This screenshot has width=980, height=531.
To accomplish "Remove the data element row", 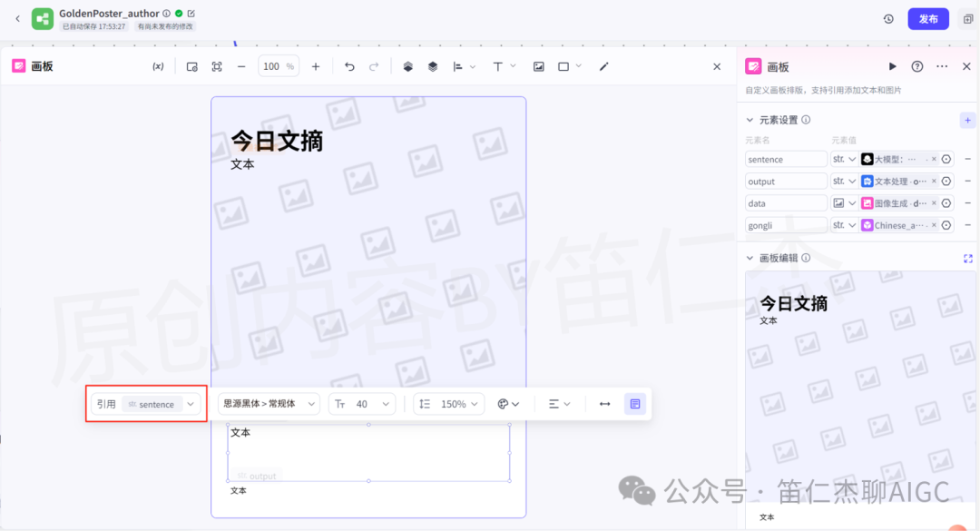I will pos(967,202).
